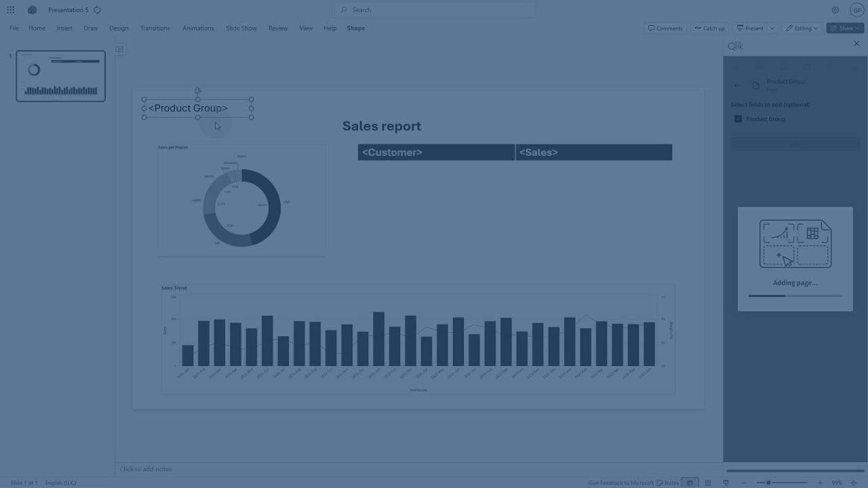Click the <Sales> table header cell

click(x=594, y=152)
